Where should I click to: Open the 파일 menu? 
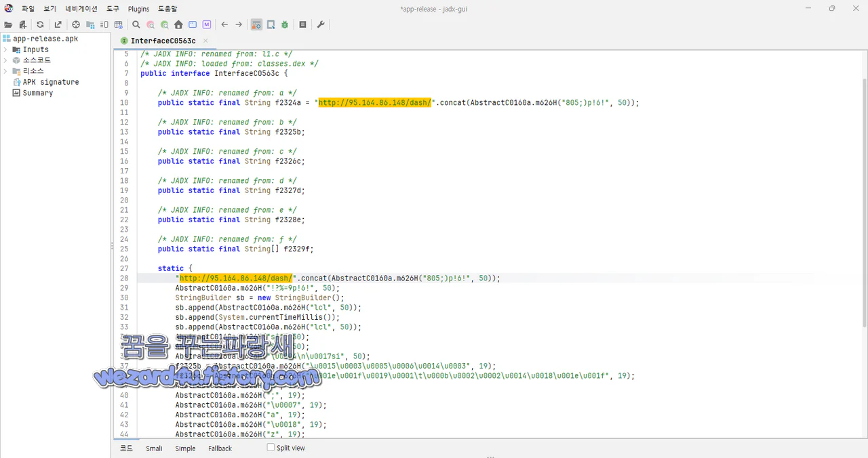(28, 9)
